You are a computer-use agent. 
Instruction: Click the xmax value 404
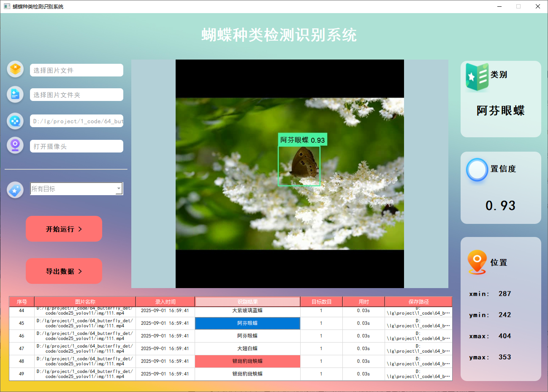click(505, 336)
